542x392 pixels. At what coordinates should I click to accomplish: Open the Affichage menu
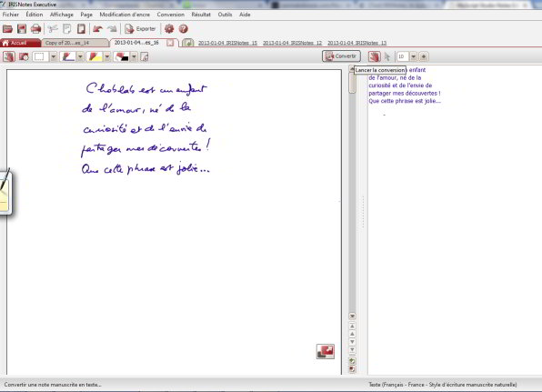pyautogui.click(x=62, y=15)
